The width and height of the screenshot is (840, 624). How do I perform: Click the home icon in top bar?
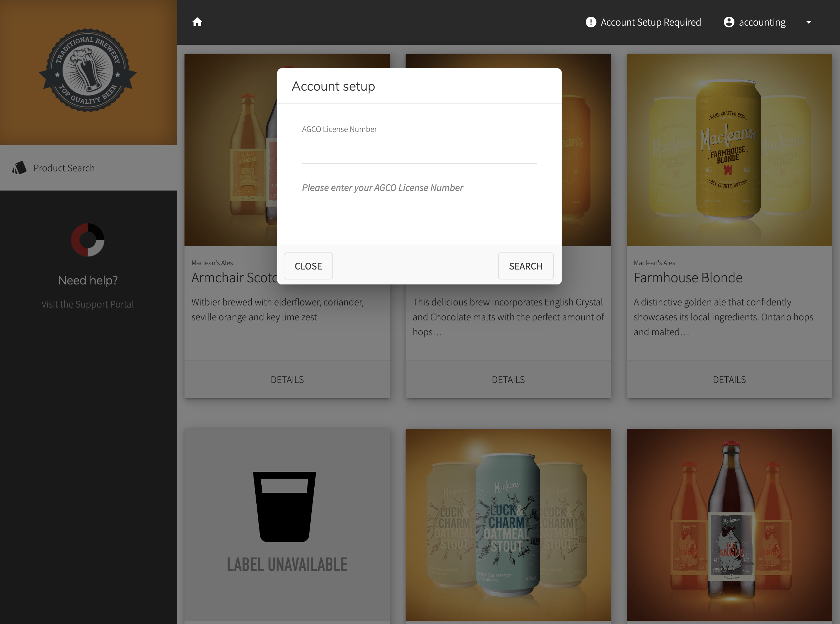197,22
